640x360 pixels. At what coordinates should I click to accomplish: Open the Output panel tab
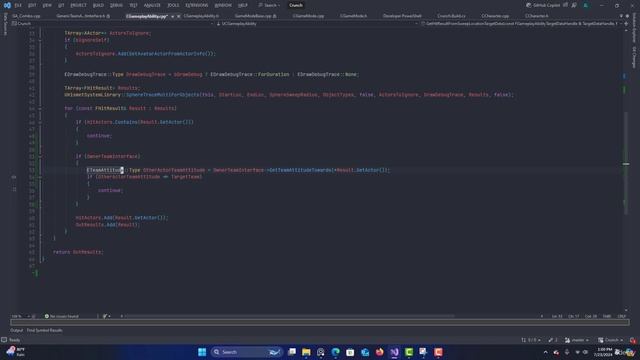[x=17, y=330]
